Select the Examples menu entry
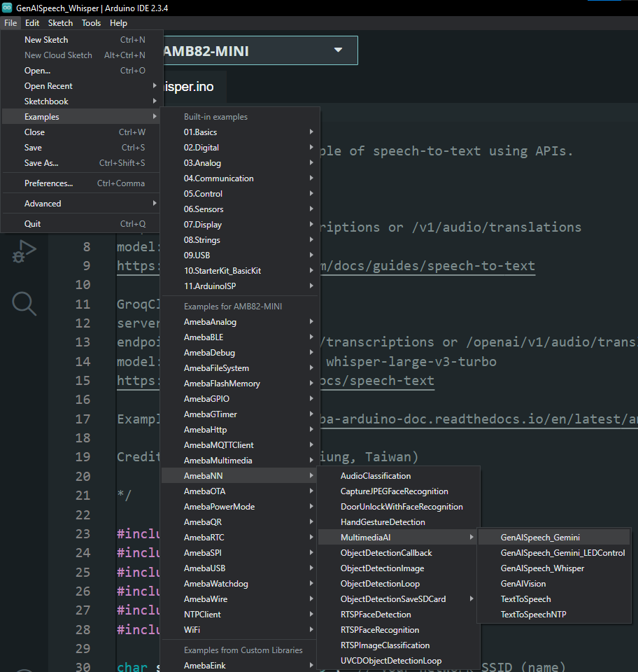 tap(81, 117)
